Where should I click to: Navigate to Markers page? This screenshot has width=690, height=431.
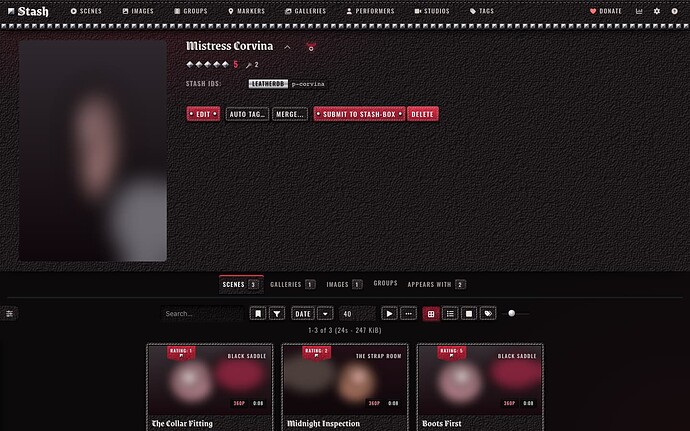click(246, 11)
